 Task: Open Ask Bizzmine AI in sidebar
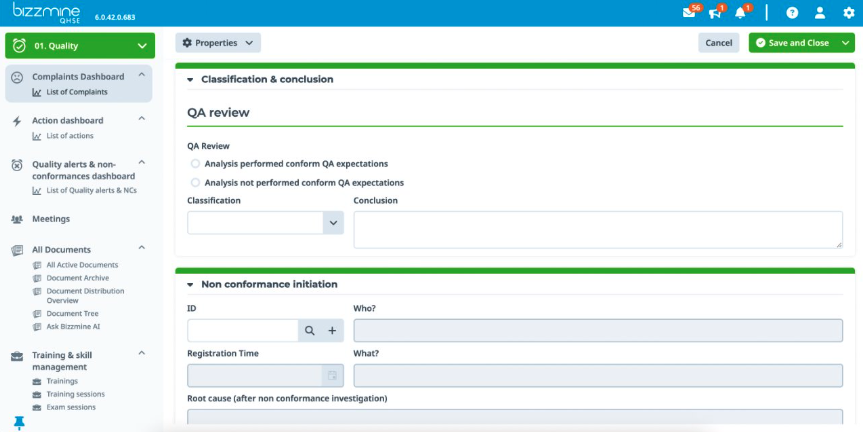click(73, 326)
